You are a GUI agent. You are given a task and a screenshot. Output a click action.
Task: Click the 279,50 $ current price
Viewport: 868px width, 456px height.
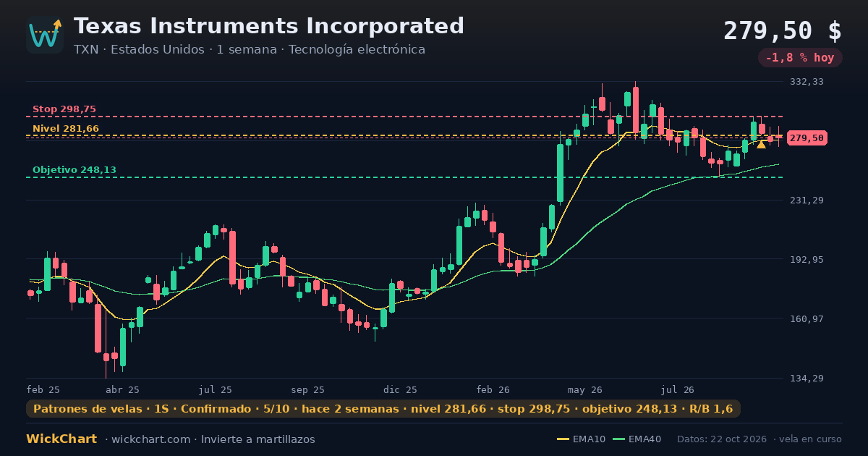(783, 31)
